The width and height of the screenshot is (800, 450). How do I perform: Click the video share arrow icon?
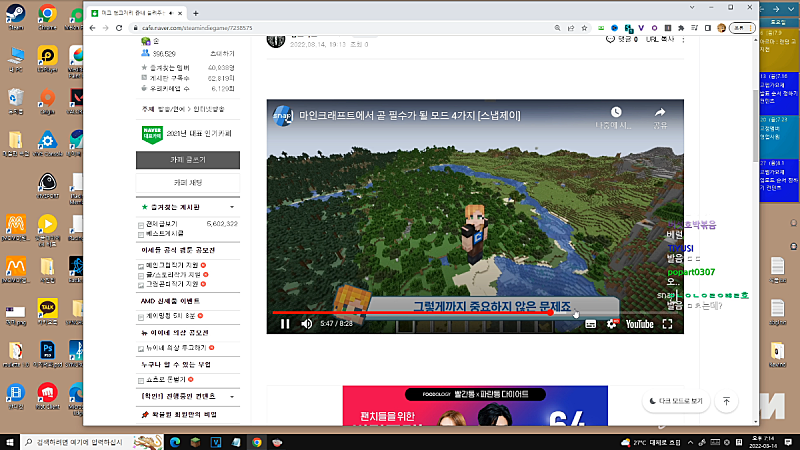point(660,114)
